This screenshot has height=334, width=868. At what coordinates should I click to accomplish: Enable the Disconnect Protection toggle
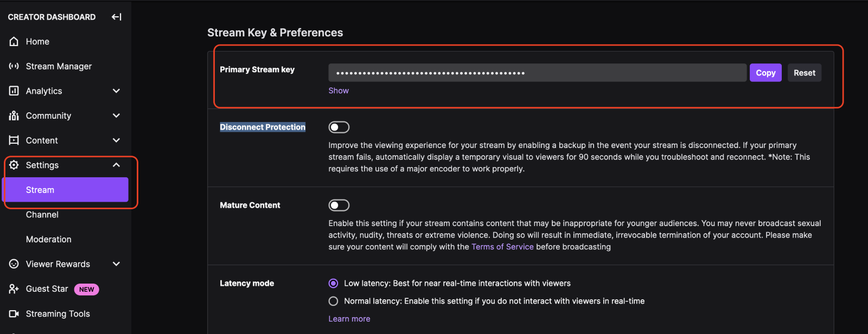click(339, 127)
